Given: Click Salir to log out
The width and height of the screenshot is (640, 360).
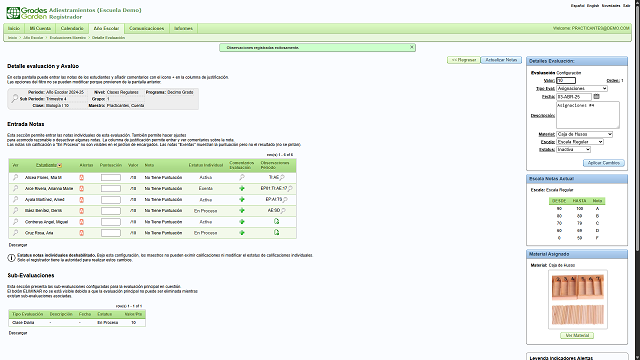Looking at the screenshot, I should tap(627, 6).
